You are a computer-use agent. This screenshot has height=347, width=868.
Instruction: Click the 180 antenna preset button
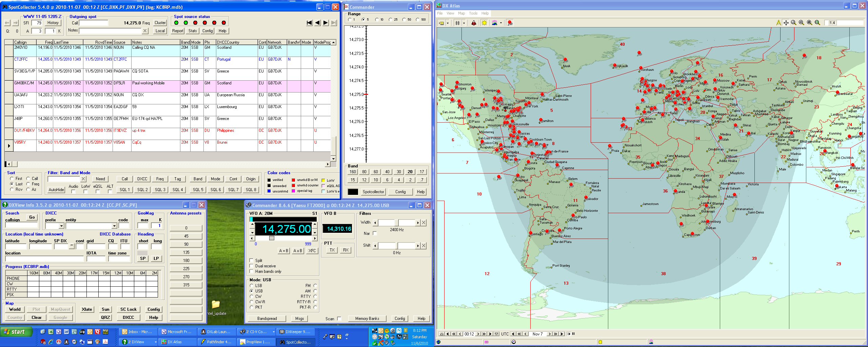coord(186,261)
